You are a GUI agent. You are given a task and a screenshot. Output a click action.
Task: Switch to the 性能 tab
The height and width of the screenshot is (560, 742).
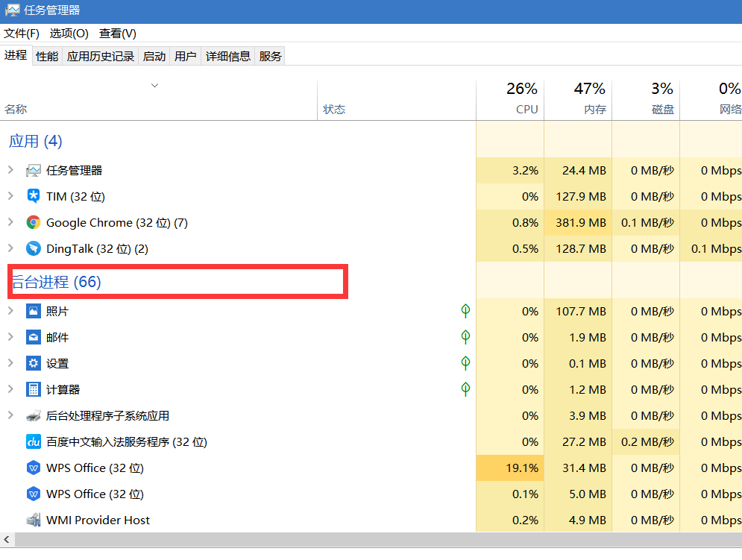click(47, 57)
